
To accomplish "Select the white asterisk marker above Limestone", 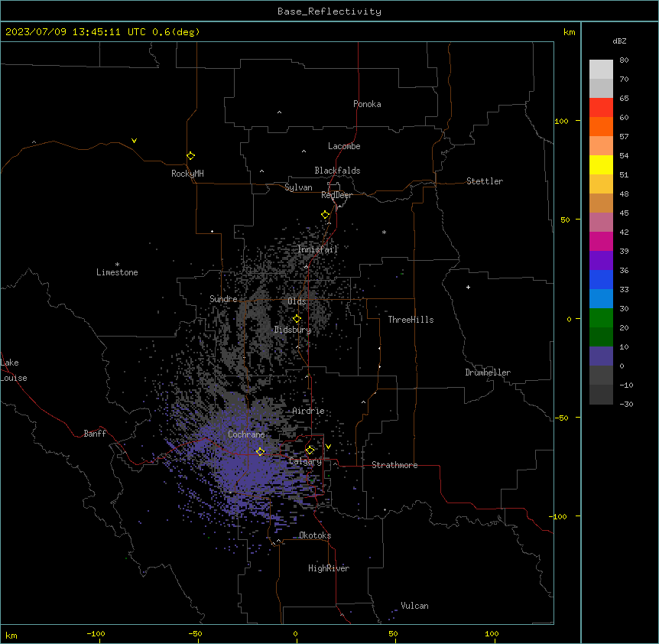I will click(x=117, y=265).
